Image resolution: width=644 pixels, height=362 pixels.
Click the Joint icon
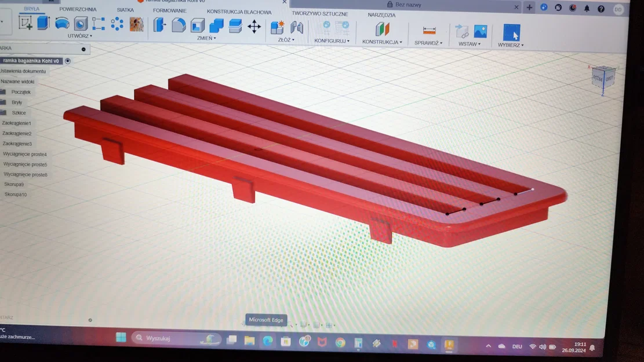click(x=297, y=27)
